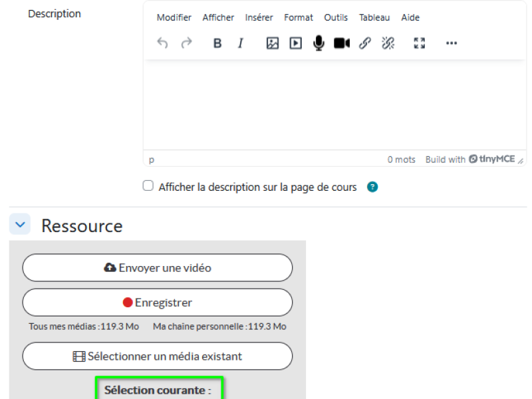Click the Envoyer une vidéo button

coord(158,268)
